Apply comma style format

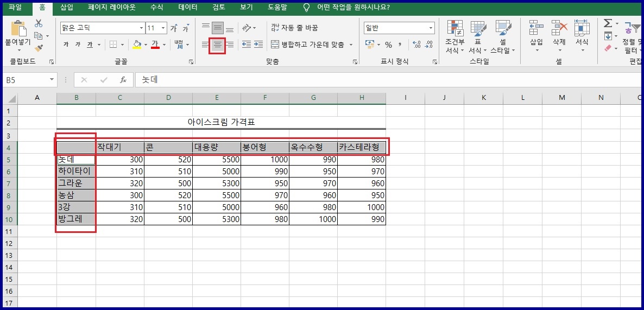point(400,45)
